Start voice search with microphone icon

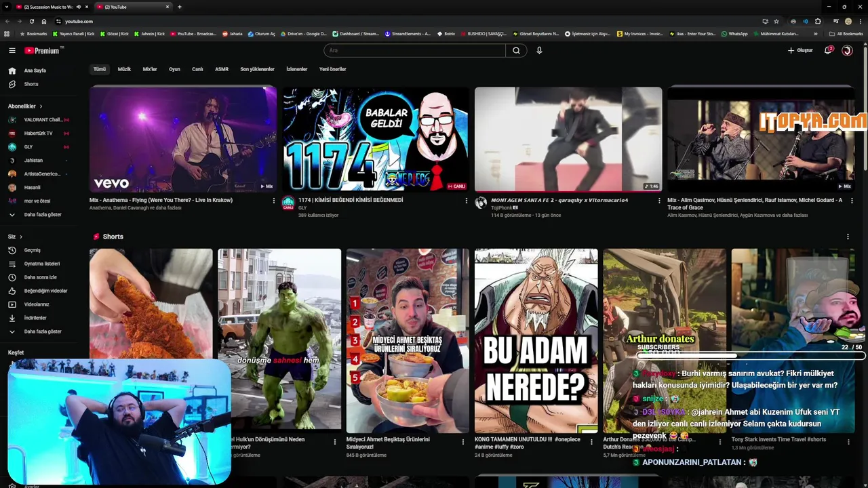coord(539,50)
